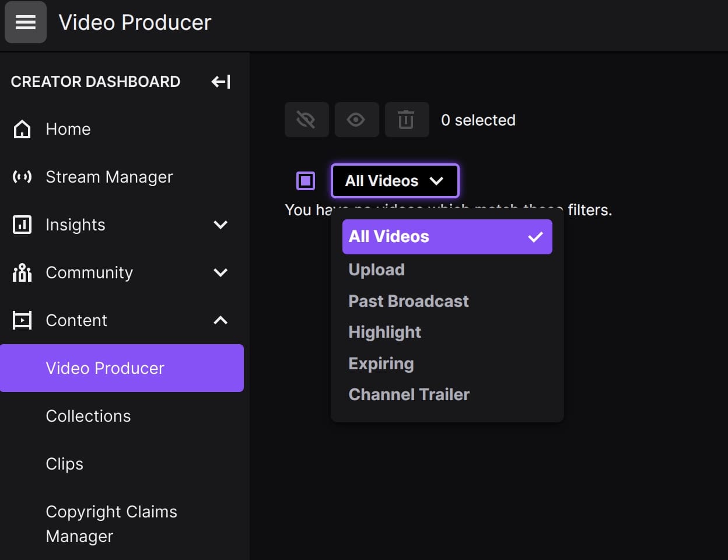728x560 pixels.
Task: Open the Clips page
Action: [64, 464]
